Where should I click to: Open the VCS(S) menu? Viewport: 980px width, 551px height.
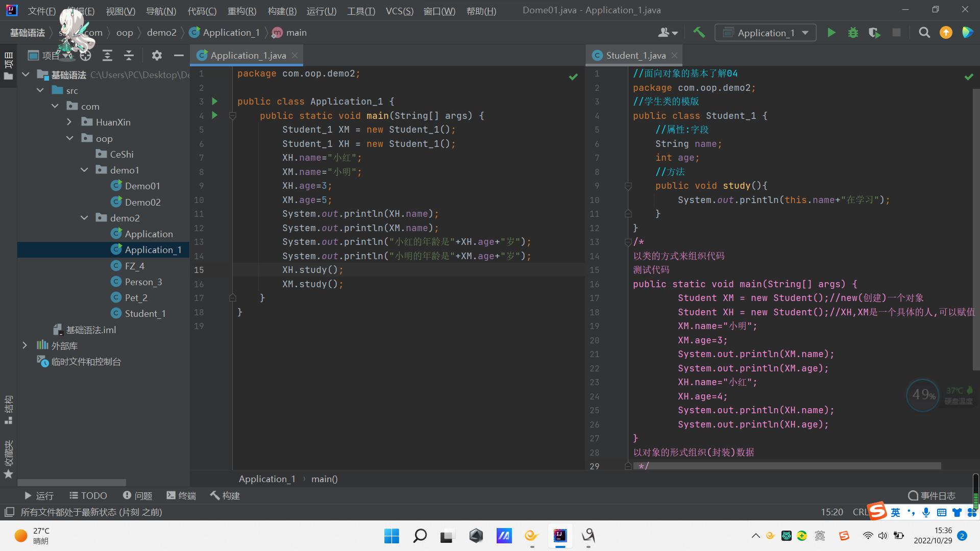point(399,11)
